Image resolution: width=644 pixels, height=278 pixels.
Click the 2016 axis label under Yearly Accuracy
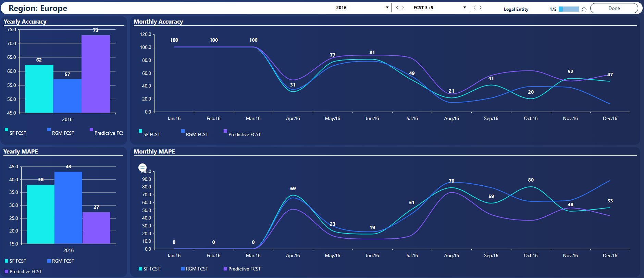67,119
